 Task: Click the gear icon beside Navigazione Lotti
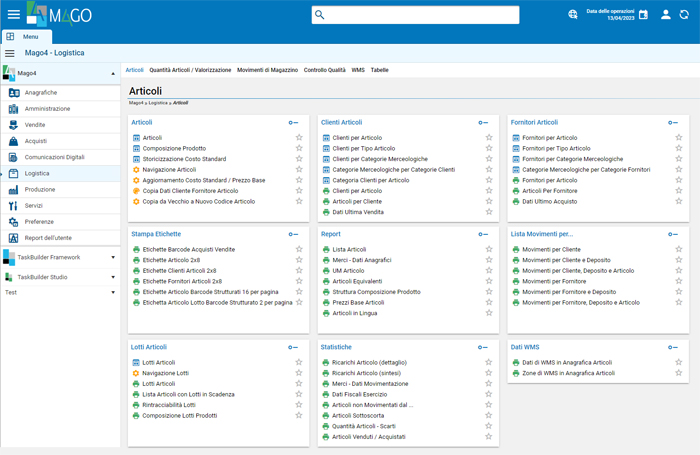[136, 373]
